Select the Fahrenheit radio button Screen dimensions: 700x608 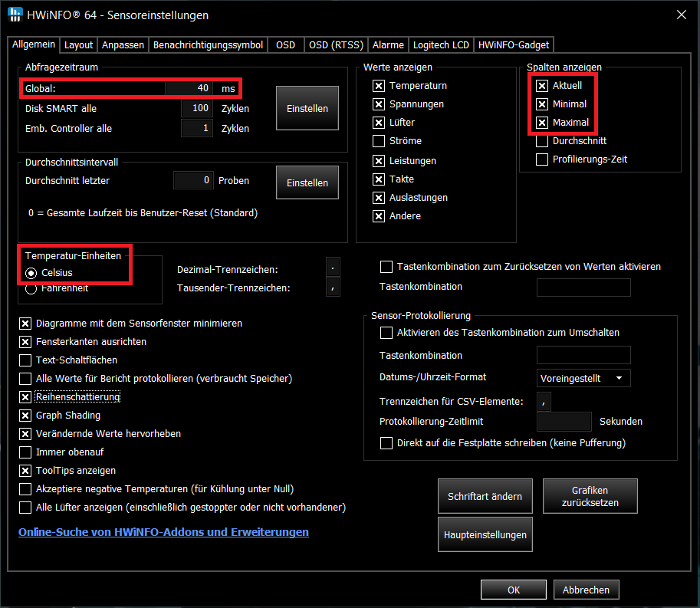[x=31, y=289]
